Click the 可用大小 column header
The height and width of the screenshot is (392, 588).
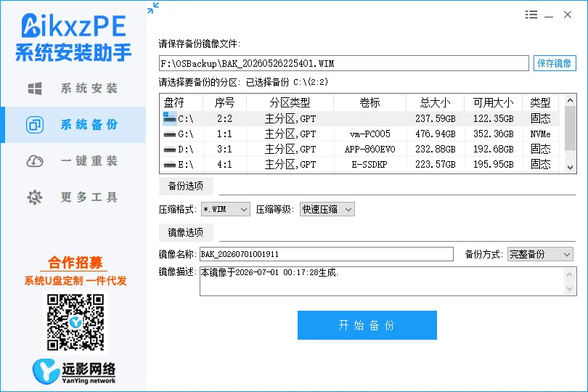tap(493, 102)
